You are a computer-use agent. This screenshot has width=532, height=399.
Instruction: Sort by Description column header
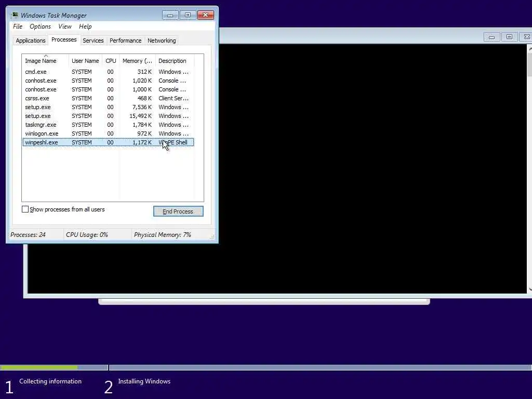tap(175, 61)
